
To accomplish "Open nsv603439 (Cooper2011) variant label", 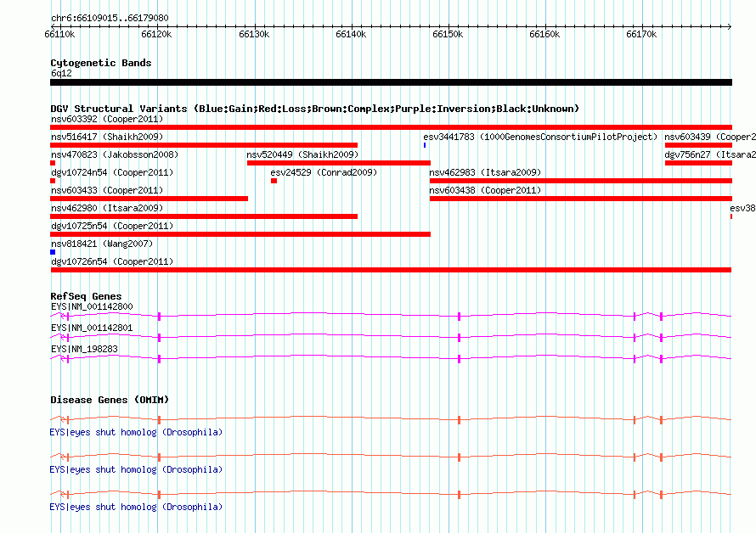I will pyautogui.click(x=710, y=137).
